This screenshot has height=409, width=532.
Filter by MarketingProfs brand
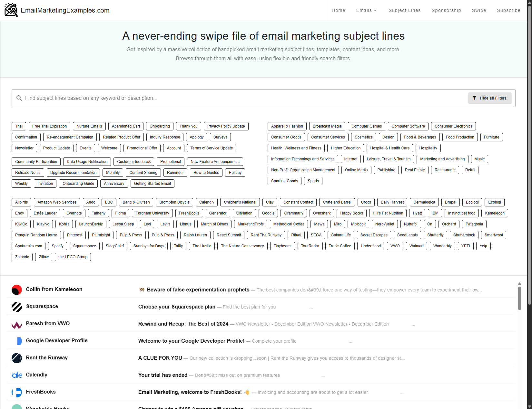(251, 224)
